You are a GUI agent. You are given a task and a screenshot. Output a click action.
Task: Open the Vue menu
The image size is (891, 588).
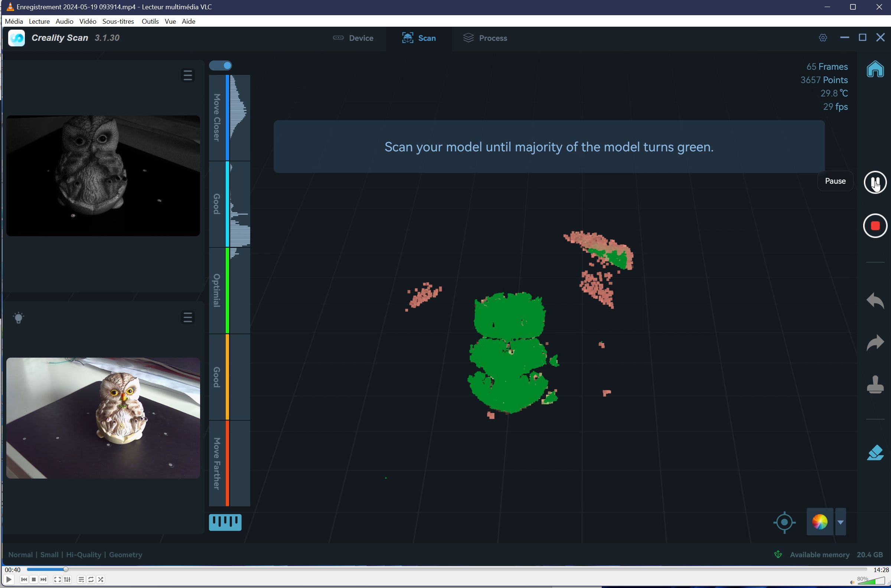point(170,22)
